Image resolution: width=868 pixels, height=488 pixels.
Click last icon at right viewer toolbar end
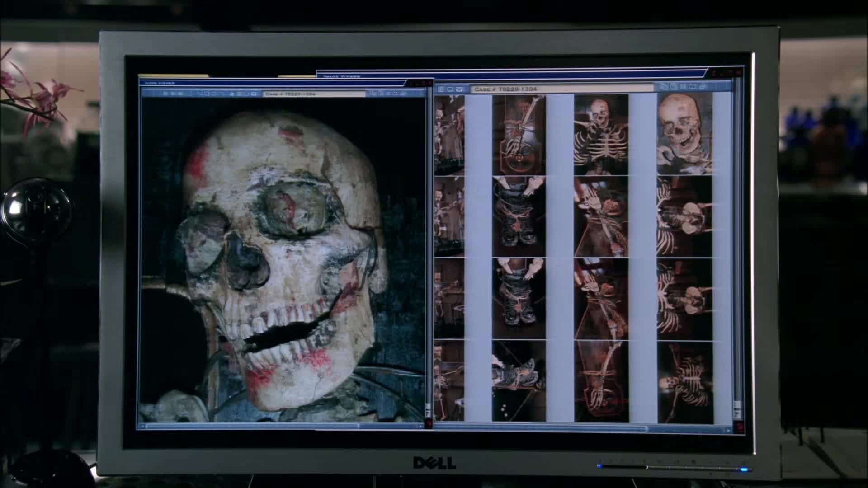(x=703, y=86)
